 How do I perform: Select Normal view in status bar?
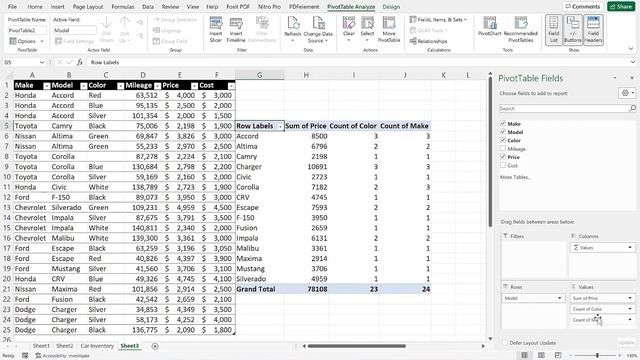tap(524, 356)
